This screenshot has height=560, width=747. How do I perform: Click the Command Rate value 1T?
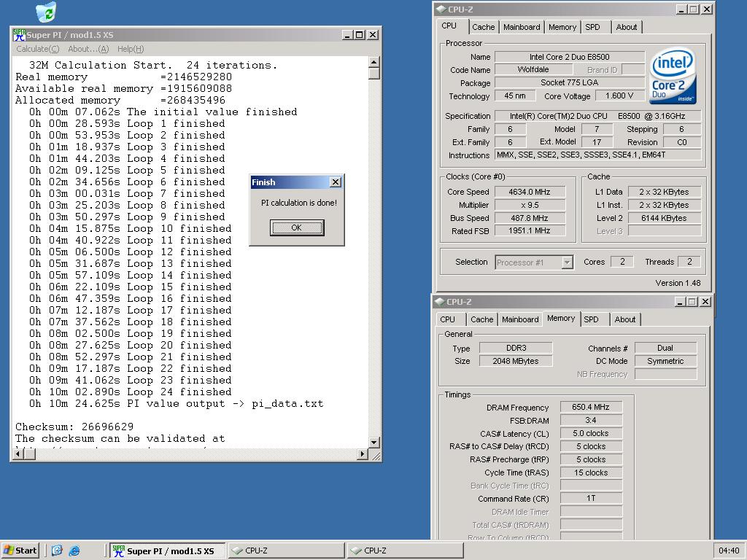tap(591, 498)
